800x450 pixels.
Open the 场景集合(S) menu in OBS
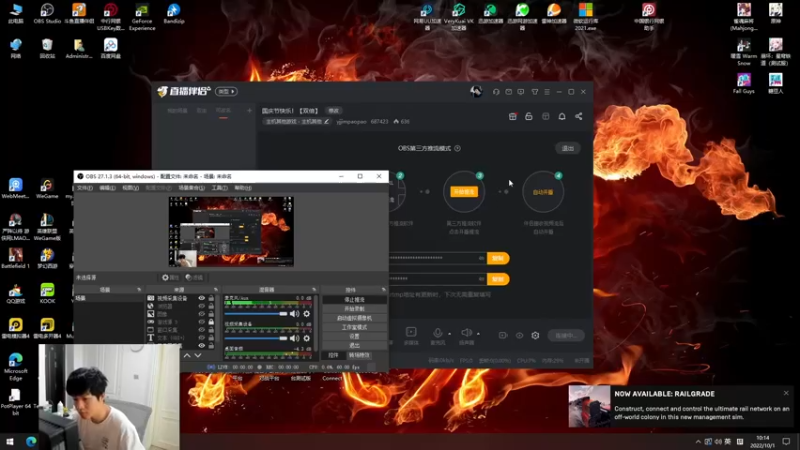coord(191,188)
